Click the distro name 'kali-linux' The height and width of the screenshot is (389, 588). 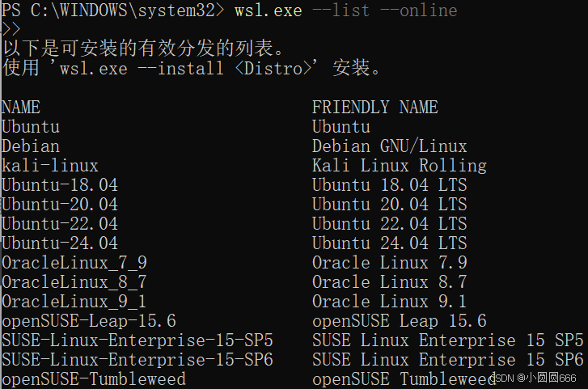click(50, 166)
